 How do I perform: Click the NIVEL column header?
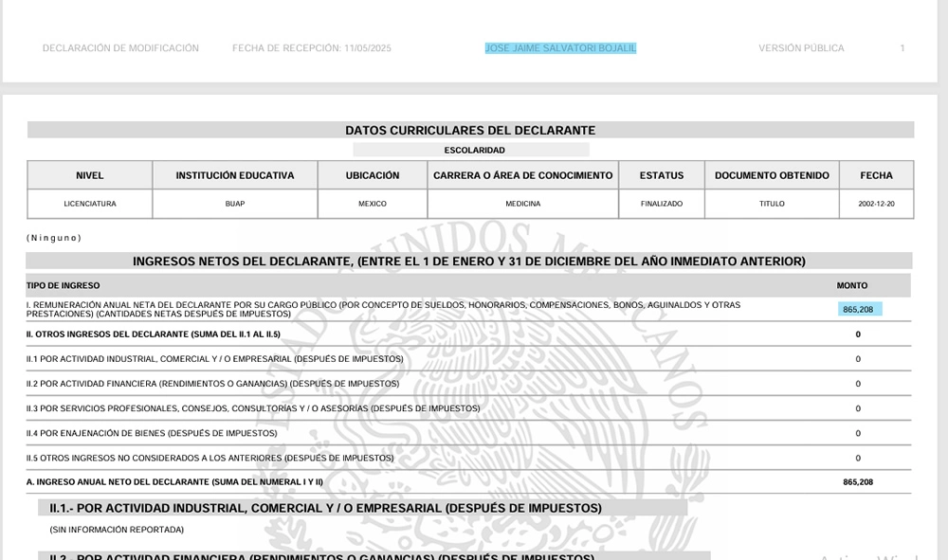click(89, 175)
